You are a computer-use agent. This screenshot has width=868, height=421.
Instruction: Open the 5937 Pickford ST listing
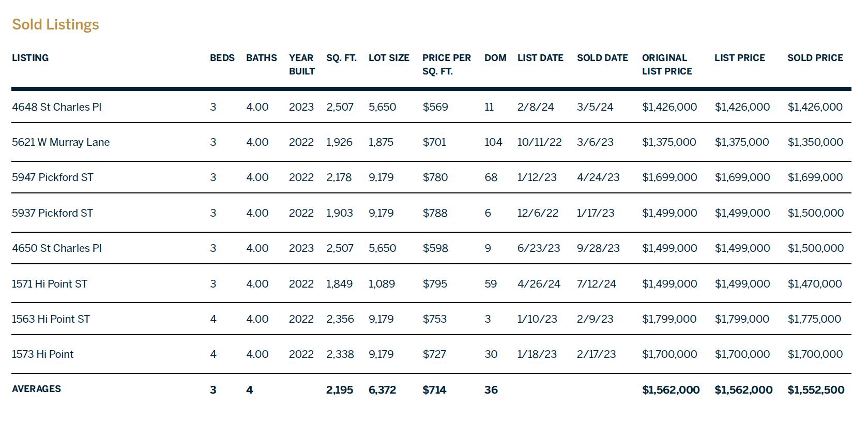(x=53, y=213)
